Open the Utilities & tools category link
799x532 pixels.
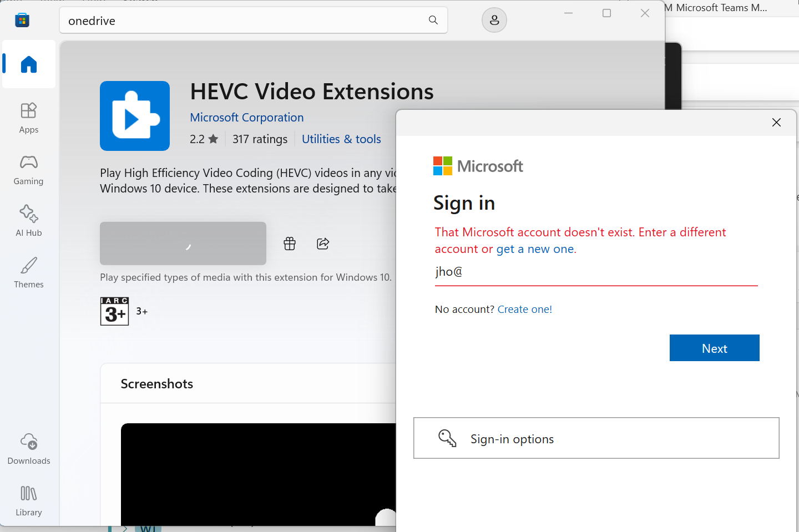341,139
